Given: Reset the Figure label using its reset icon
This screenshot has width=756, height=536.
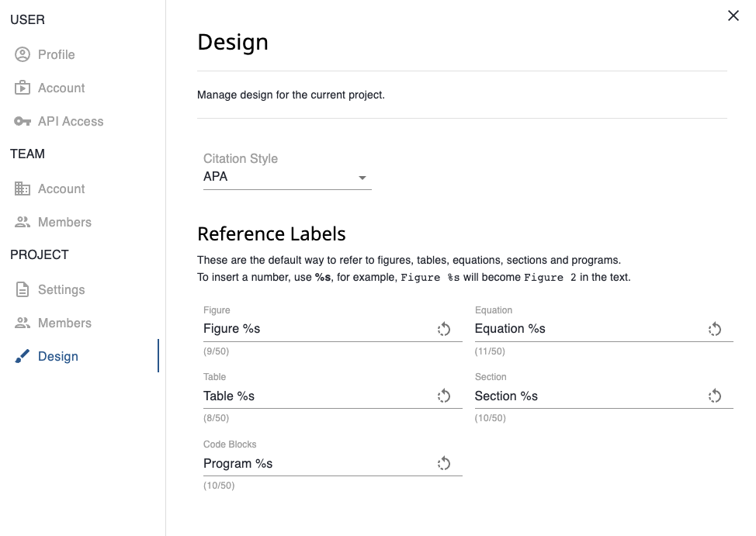Looking at the screenshot, I should click(x=444, y=329).
